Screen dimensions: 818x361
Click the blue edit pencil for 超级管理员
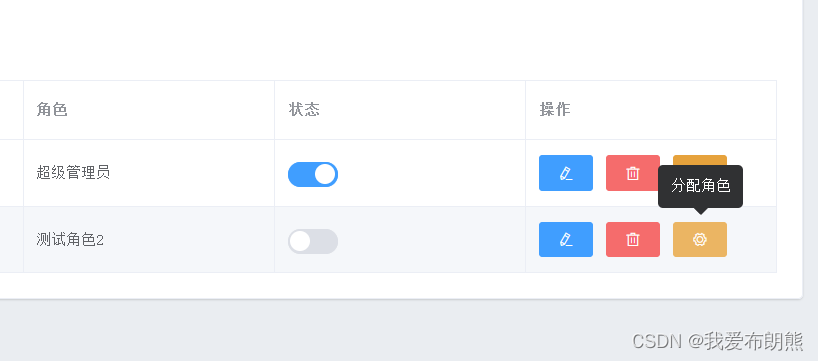click(566, 173)
